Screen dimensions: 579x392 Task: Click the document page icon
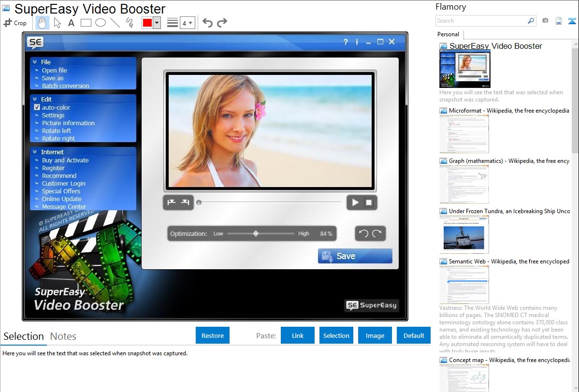pos(559,21)
